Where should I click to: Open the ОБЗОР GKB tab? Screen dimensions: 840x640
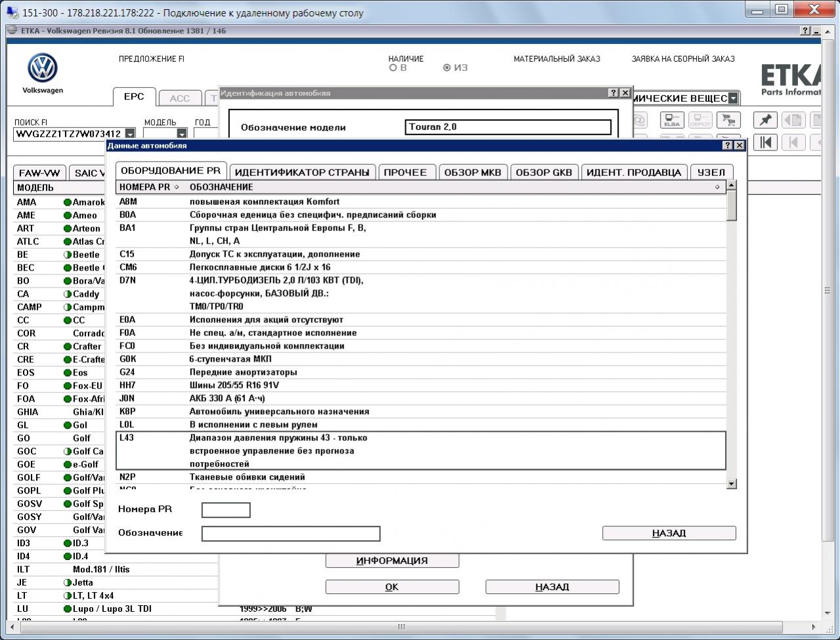click(544, 173)
